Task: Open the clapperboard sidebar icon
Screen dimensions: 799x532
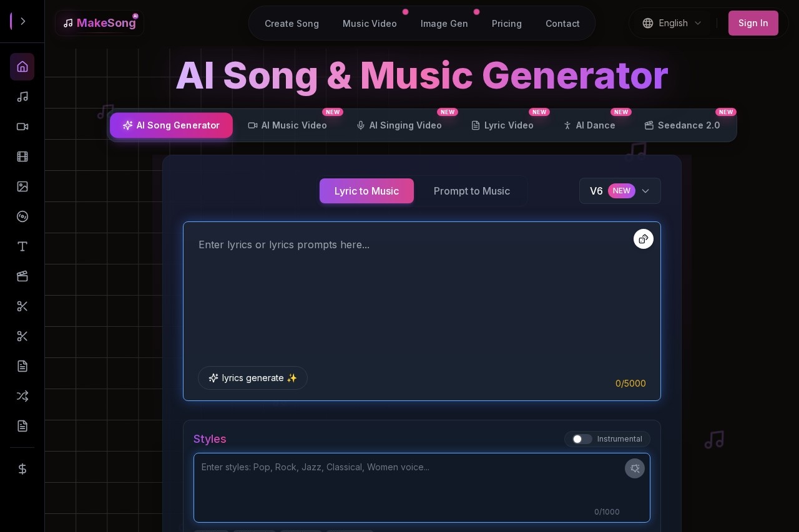Action: (22, 276)
